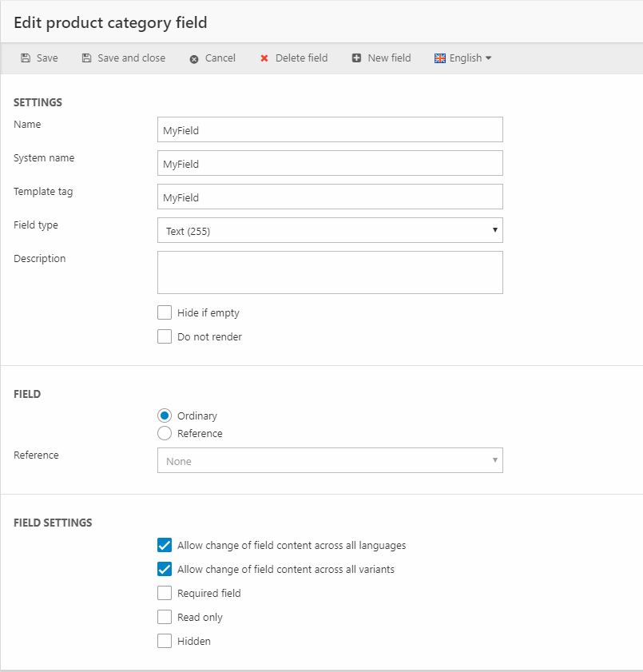Expand the Reference None dropdown
643x672 pixels.
[x=330, y=460]
